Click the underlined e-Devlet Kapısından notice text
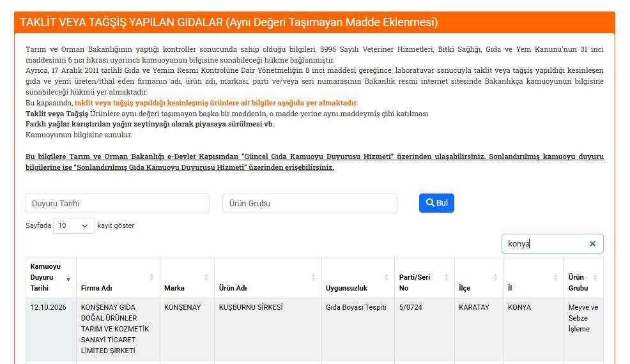The image size is (630, 364). [x=314, y=162]
